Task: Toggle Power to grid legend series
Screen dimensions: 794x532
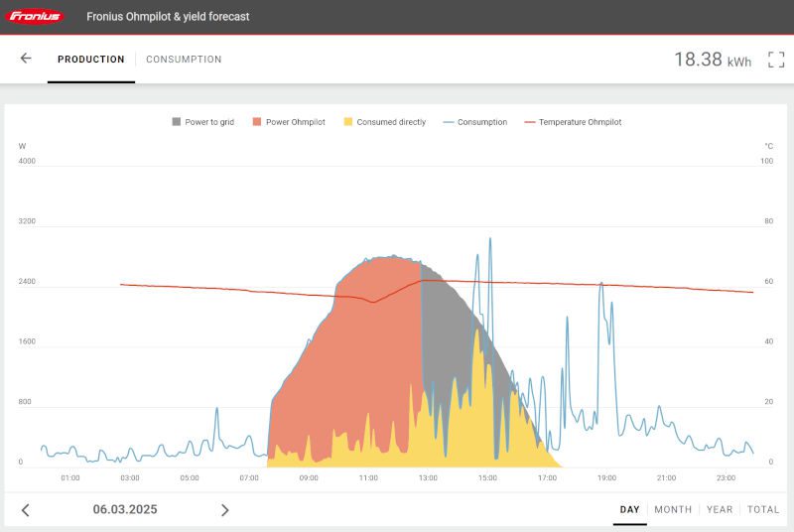Action: (x=203, y=122)
